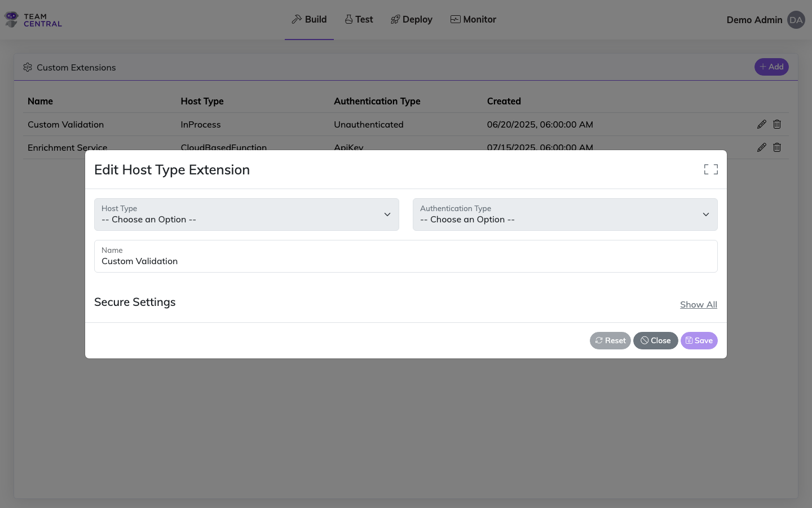
Task: Save the host type extension
Action: point(699,340)
